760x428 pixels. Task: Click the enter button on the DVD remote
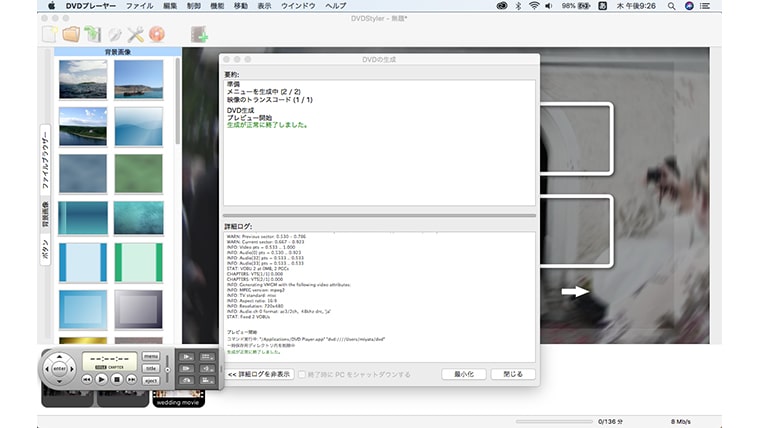coord(59,369)
